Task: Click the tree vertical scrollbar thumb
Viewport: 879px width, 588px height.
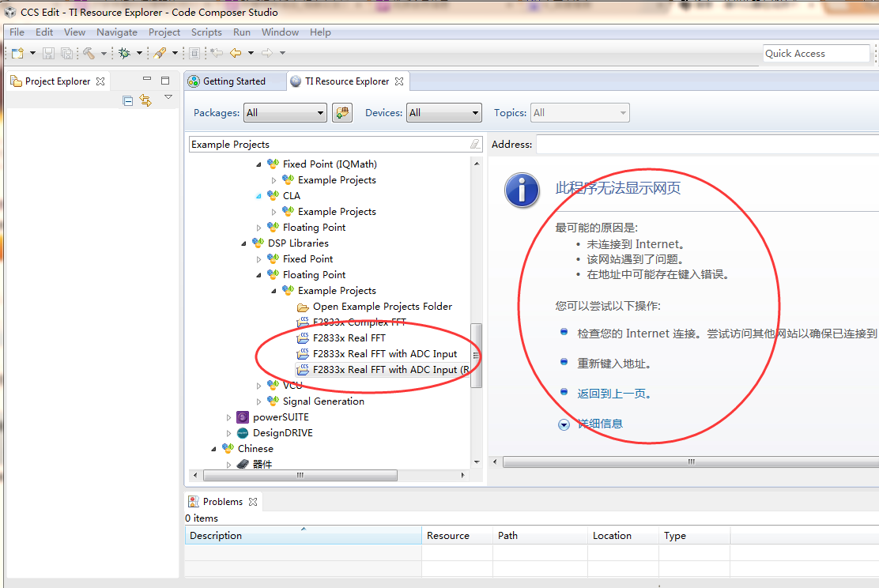Action: point(477,356)
